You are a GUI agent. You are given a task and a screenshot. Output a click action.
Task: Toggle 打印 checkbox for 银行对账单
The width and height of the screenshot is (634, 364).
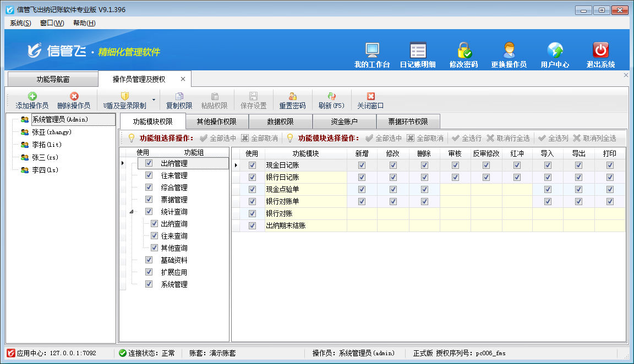point(610,201)
